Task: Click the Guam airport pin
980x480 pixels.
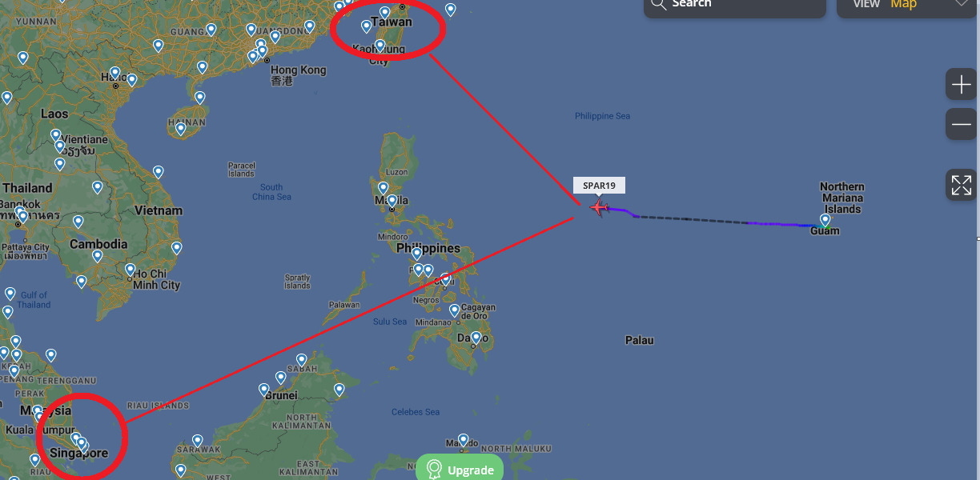Action: 825,219
